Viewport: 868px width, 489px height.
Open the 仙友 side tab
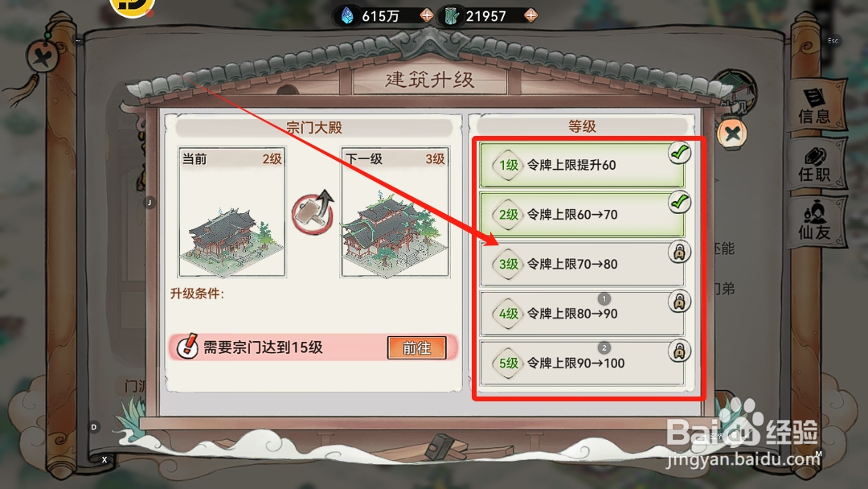[x=815, y=221]
